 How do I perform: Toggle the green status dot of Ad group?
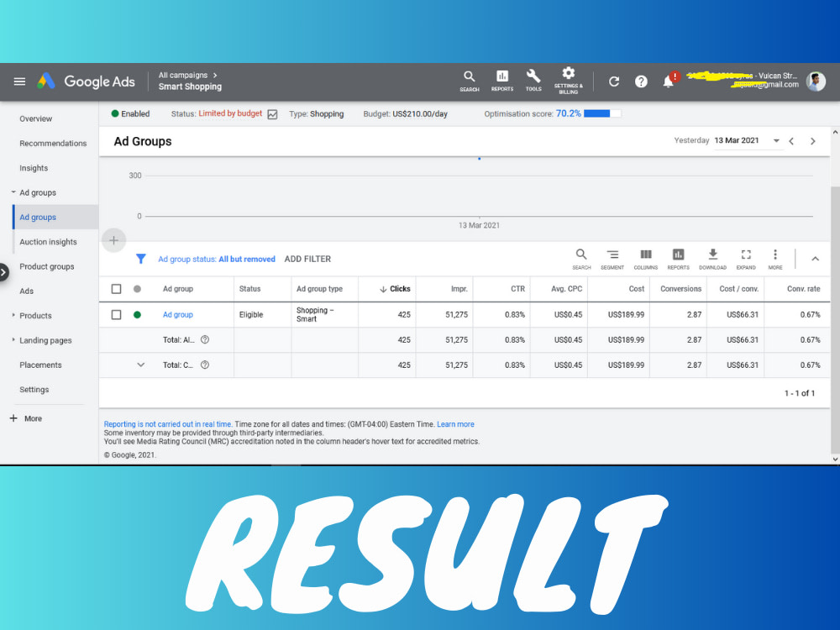(137, 314)
